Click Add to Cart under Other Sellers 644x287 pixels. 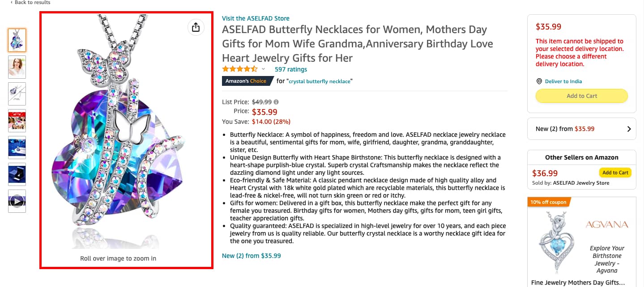click(x=615, y=172)
